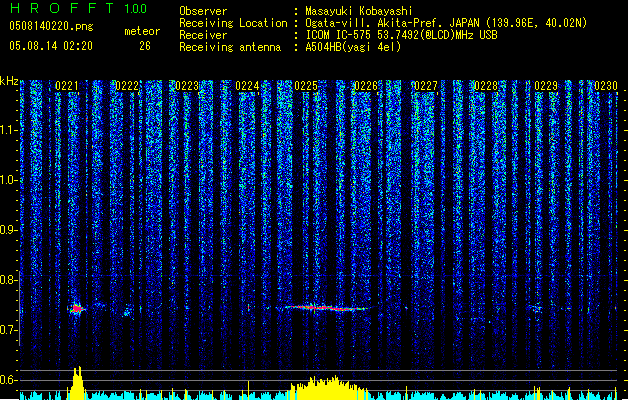Click the 0227 time marker
This screenshot has height=400, width=629.
click(426, 86)
